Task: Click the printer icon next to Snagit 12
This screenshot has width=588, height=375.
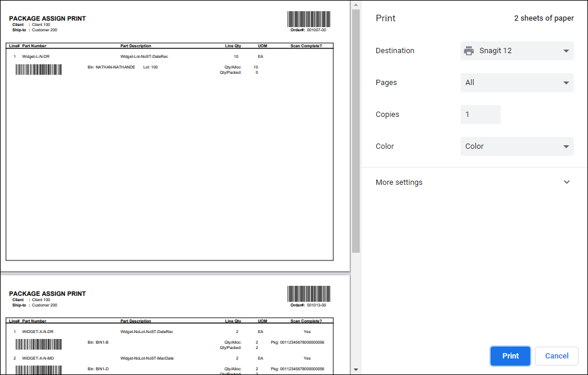Action: point(469,51)
